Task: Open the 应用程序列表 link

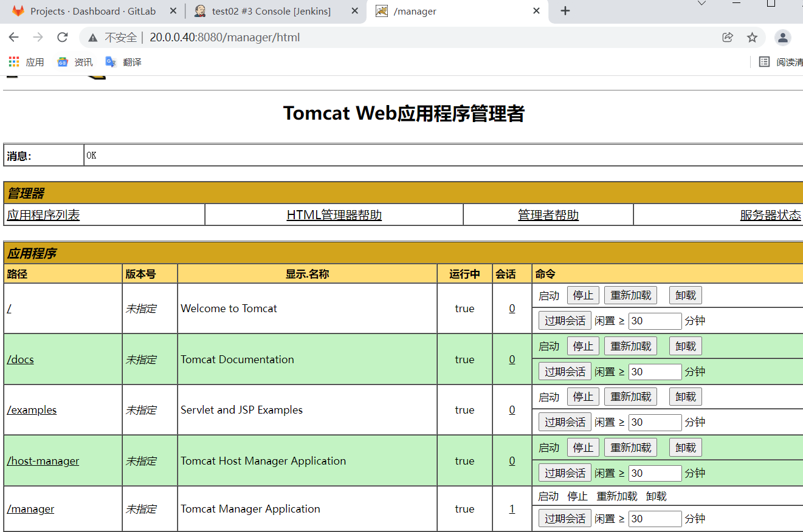Action: click(43, 215)
